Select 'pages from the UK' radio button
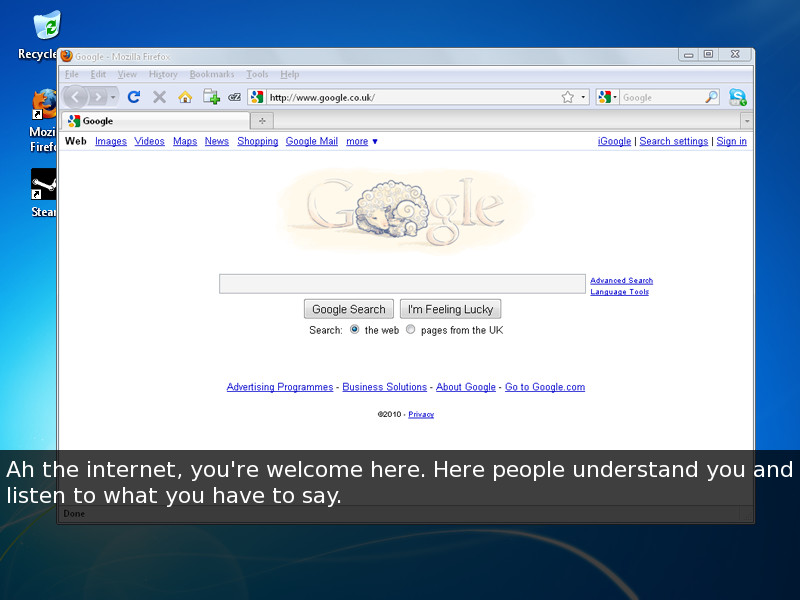Screen dimensions: 800x600 tap(411, 330)
